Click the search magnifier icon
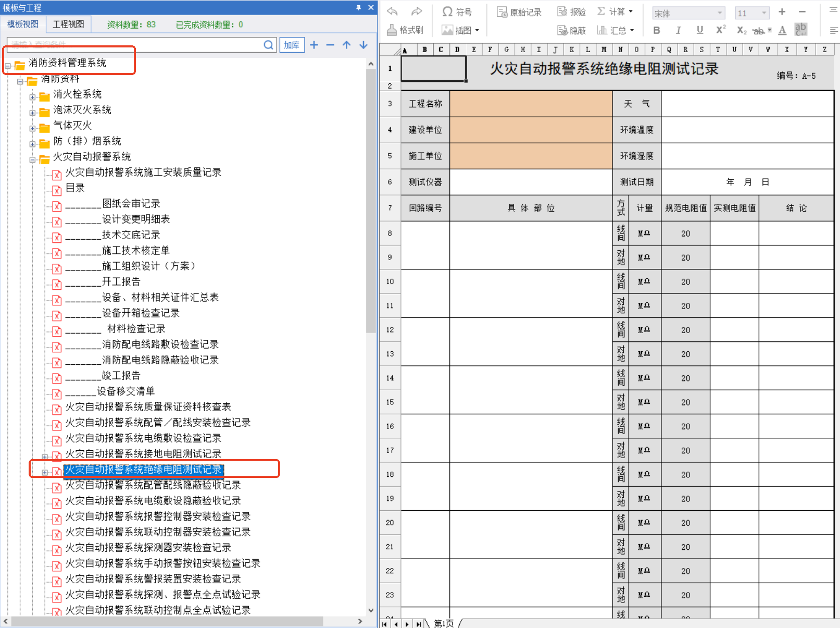The image size is (840, 628). pos(268,45)
